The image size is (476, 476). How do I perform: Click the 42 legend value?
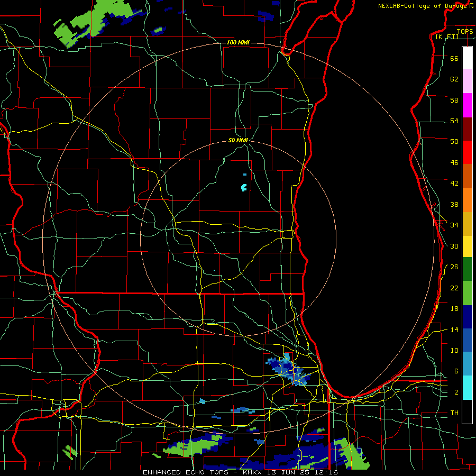point(454,184)
